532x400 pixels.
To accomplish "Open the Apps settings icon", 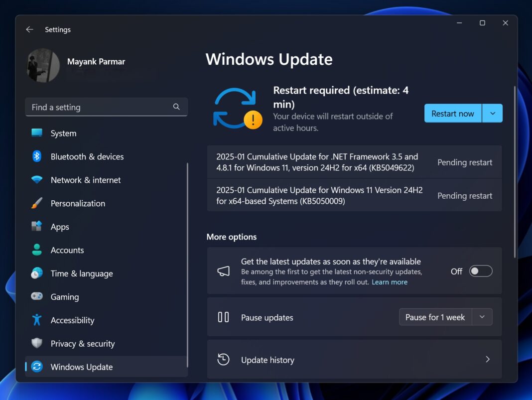I will tap(37, 227).
